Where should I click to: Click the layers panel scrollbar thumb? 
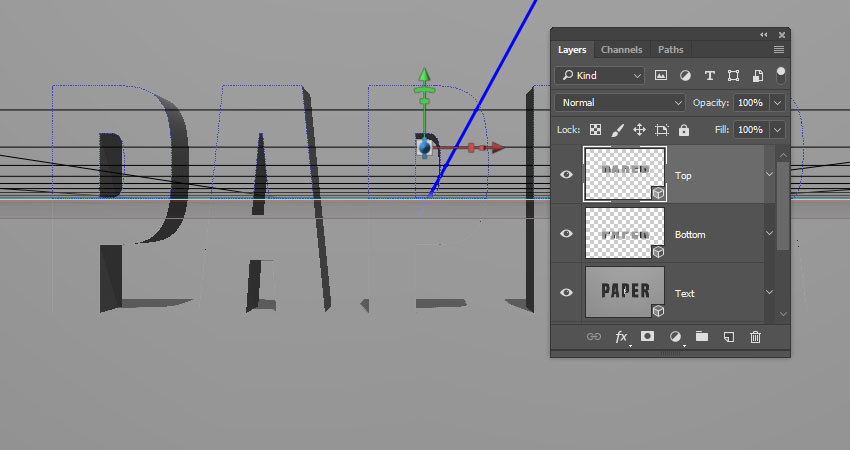[x=783, y=206]
